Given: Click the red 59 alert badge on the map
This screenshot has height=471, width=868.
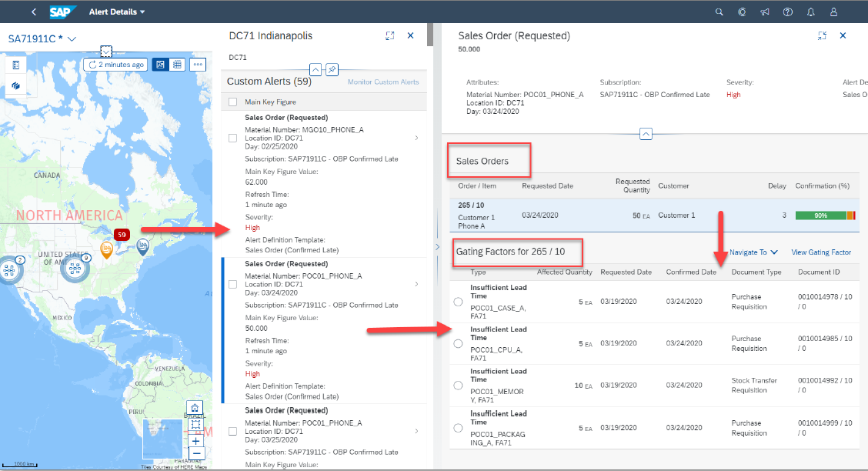Looking at the screenshot, I should pos(122,234).
